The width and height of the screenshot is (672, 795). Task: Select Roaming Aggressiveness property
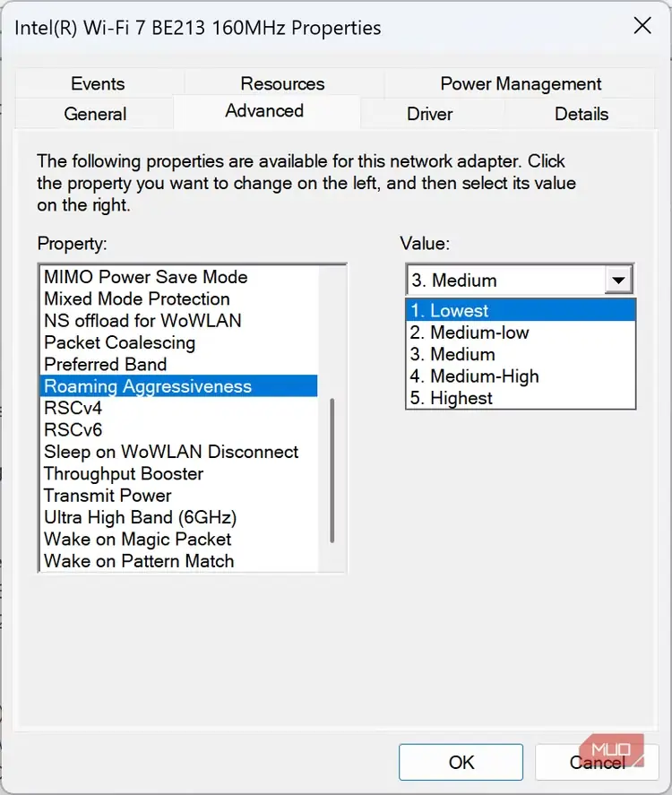(178, 385)
